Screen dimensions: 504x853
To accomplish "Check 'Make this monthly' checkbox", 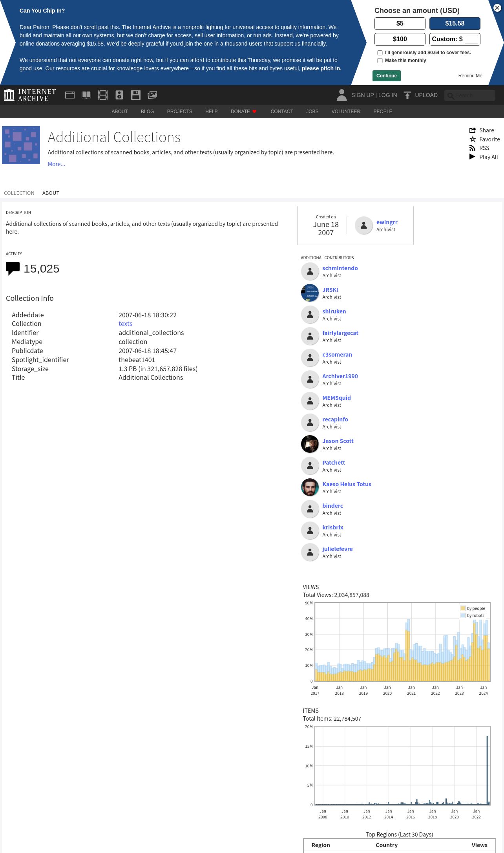I will 380,60.
